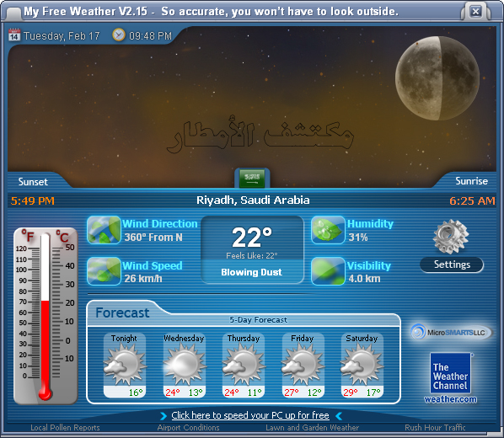This screenshot has height=438, width=504.
Task: Open Airport Conditions
Action: tap(188, 428)
